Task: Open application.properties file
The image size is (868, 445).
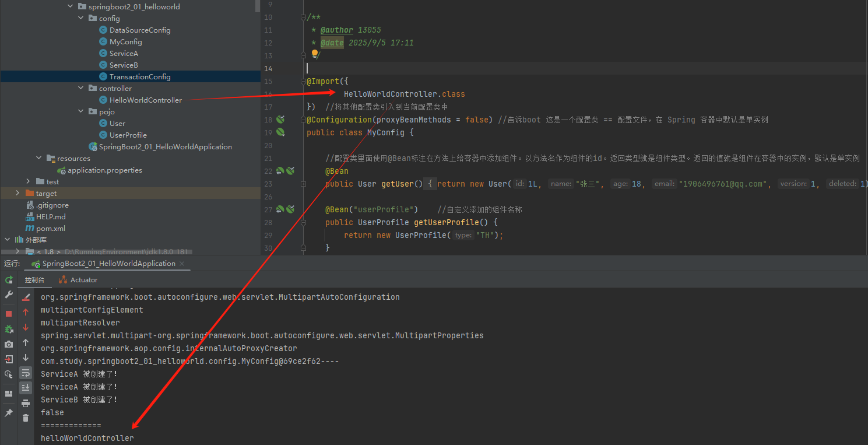Action: pos(105,170)
